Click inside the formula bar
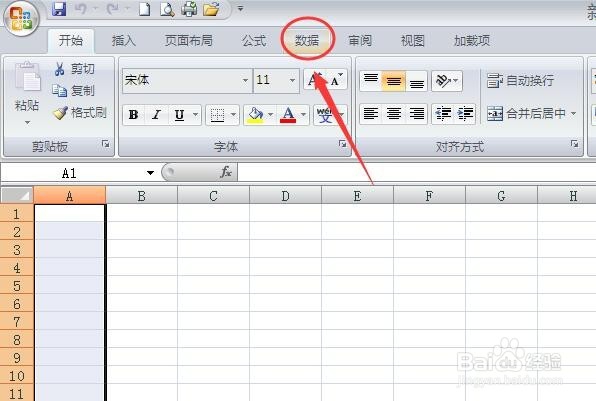This screenshot has height=401, width=596. click(416, 173)
